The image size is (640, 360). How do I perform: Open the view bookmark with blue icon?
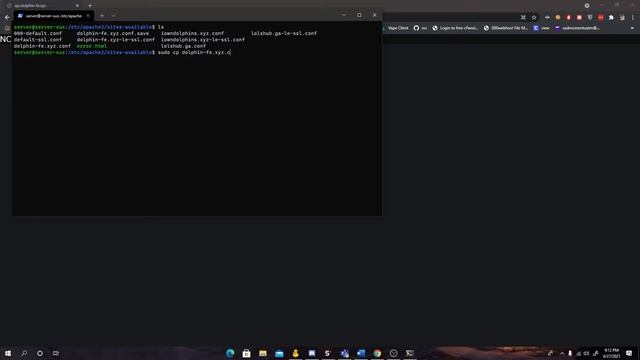coord(542,28)
